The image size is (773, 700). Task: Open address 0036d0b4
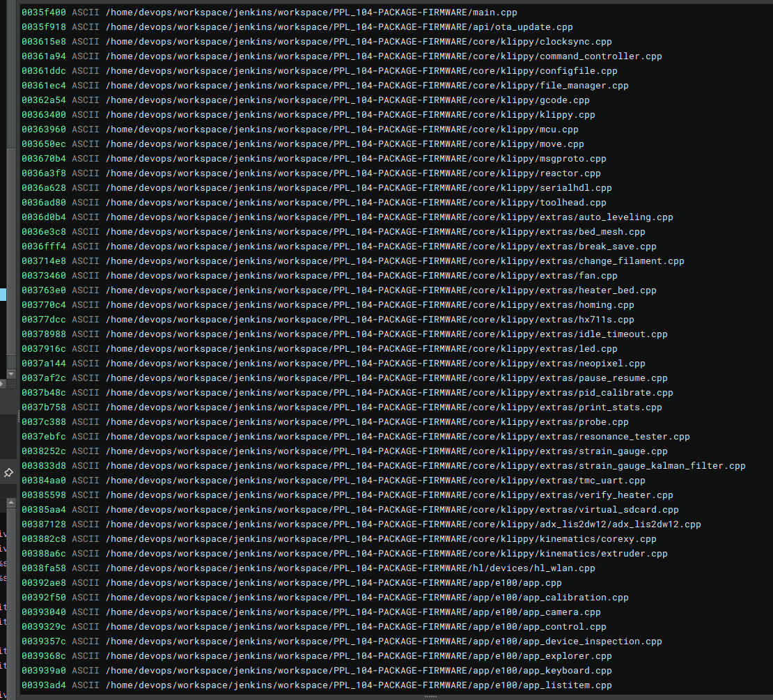coord(44,217)
